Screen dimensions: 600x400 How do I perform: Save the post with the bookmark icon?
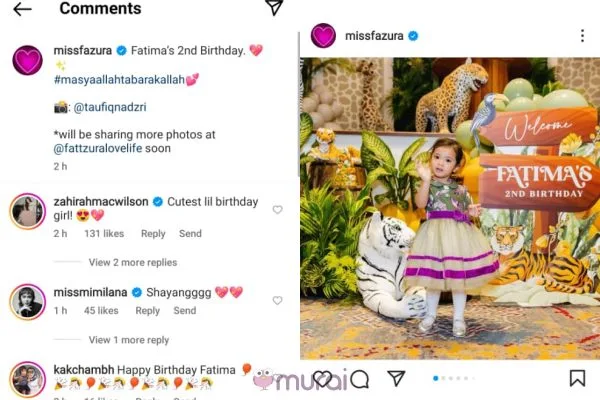click(577, 378)
